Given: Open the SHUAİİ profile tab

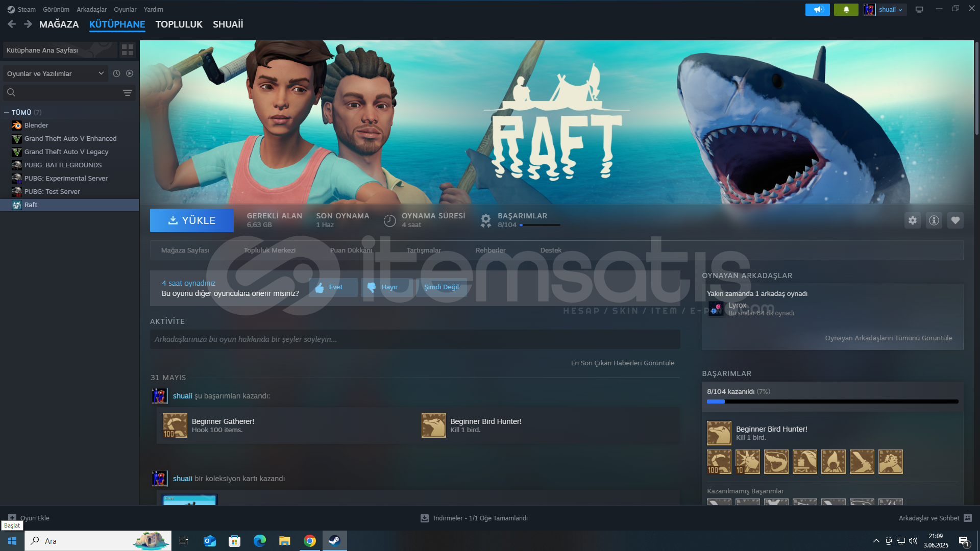Looking at the screenshot, I should tap(228, 24).
